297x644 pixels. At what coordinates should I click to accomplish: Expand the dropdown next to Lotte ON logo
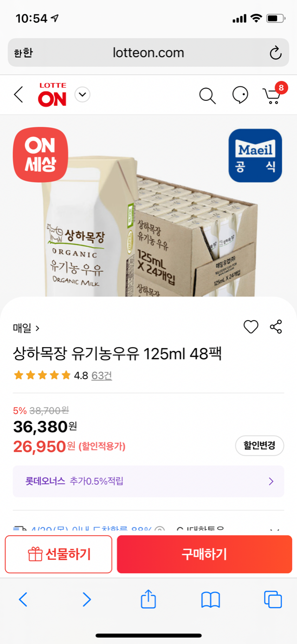[82, 95]
